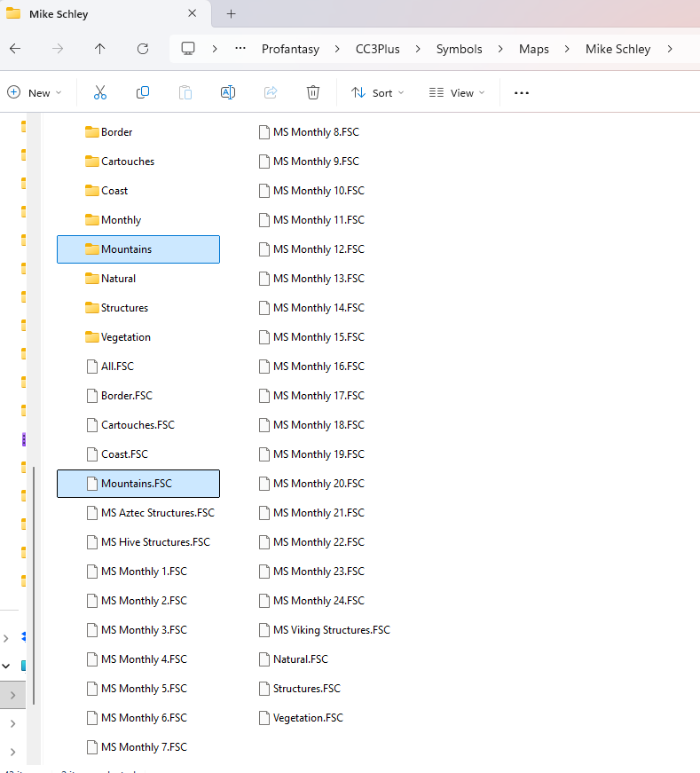Click the Delete trash can icon
This screenshot has height=773, width=700.
tap(312, 93)
